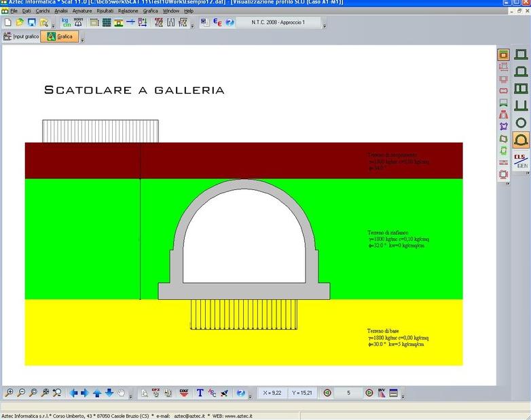531x420 pixels.
Task: Expand the bottom toolbar options arrow
Action: click(x=403, y=395)
